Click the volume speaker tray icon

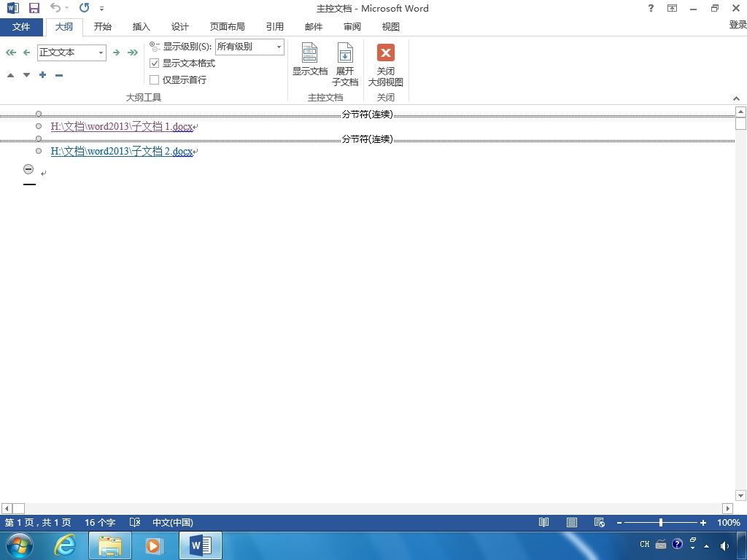724,545
